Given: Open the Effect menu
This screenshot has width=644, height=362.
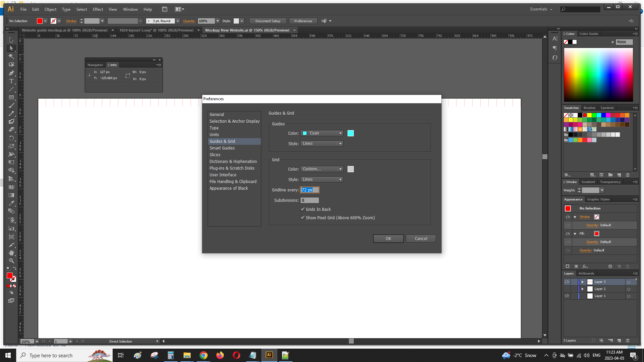Looking at the screenshot, I should pos(98,9).
